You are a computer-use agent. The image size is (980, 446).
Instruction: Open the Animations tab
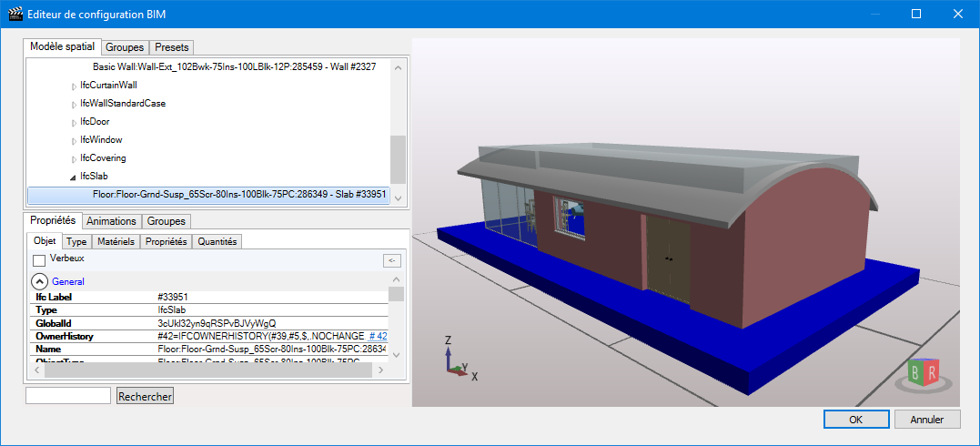point(111,221)
